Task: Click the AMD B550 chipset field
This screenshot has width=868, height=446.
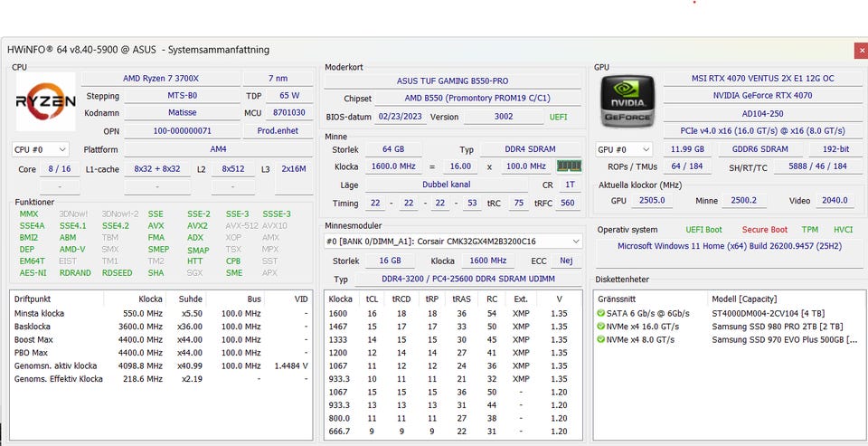Action: pos(477,99)
